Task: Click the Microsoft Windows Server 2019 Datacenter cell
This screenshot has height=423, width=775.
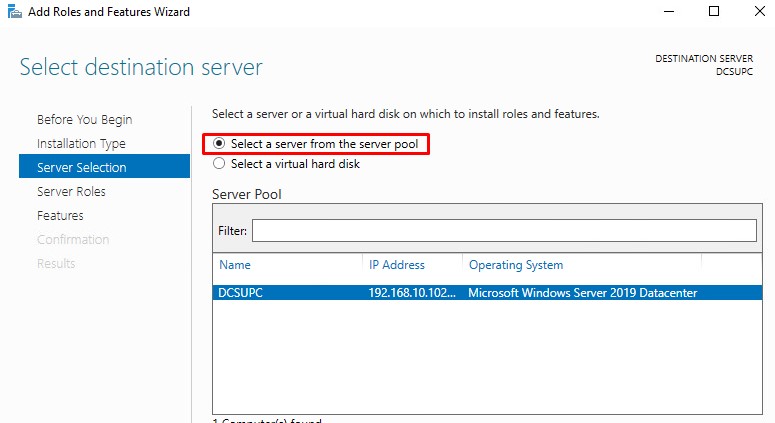Action: (582, 293)
